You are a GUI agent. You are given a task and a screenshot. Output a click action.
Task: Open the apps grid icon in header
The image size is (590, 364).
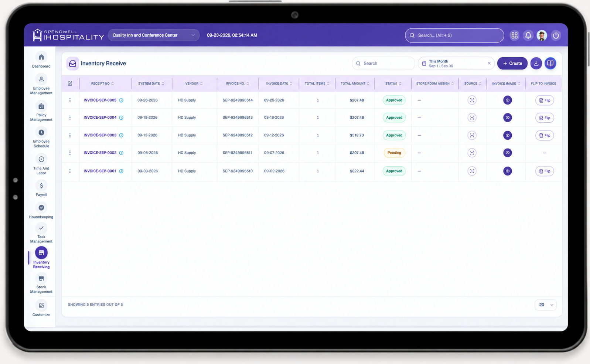tap(514, 35)
